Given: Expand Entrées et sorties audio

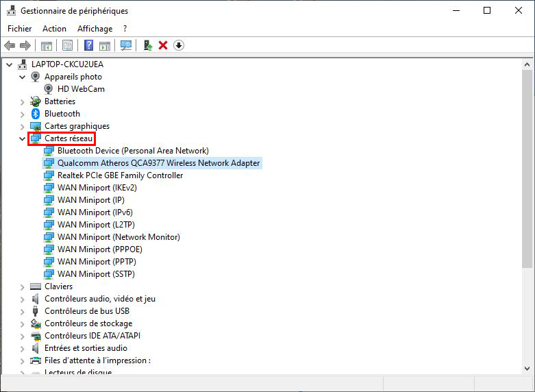Looking at the screenshot, I should pyautogui.click(x=23, y=349).
